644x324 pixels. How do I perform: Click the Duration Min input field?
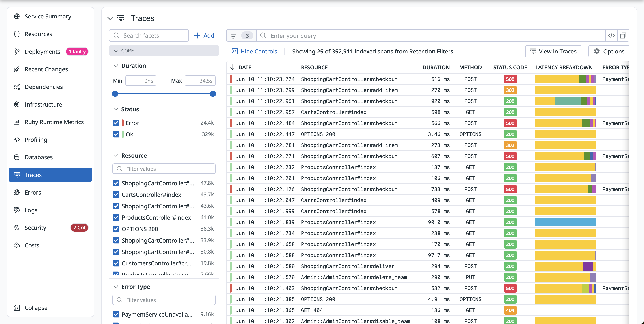pos(141,81)
